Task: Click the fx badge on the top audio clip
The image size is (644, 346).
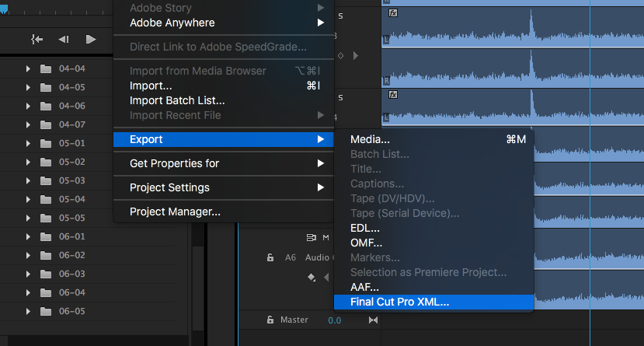Action: tap(393, 13)
